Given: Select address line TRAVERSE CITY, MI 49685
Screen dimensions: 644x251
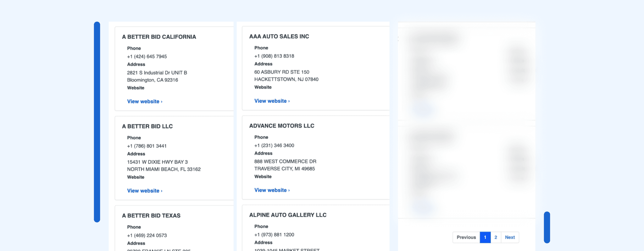Looking at the screenshot, I should (285, 169).
